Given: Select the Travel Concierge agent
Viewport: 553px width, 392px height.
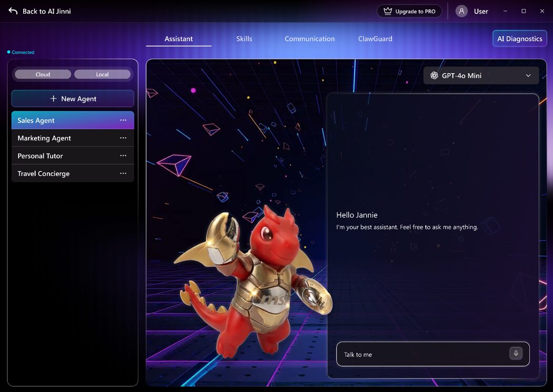Looking at the screenshot, I should click(x=73, y=173).
